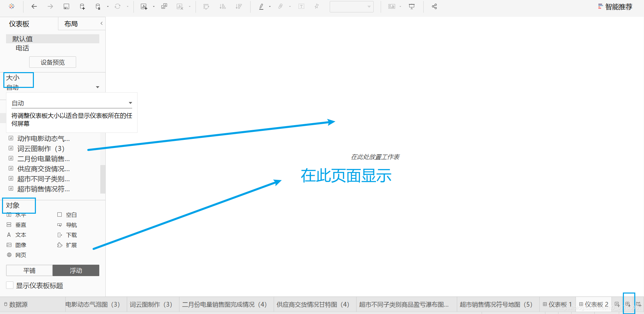Image resolution: width=644 pixels, height=314 pixels.
Task: Select sheet 词云图制作 (3) in list
Action: point(41,149)
